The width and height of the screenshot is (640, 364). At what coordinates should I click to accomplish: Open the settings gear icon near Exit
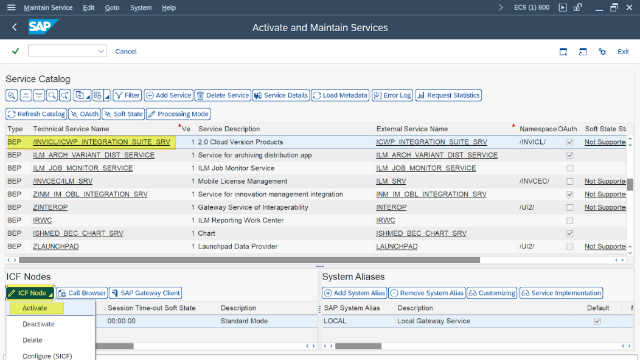click(x=602, y=52)
